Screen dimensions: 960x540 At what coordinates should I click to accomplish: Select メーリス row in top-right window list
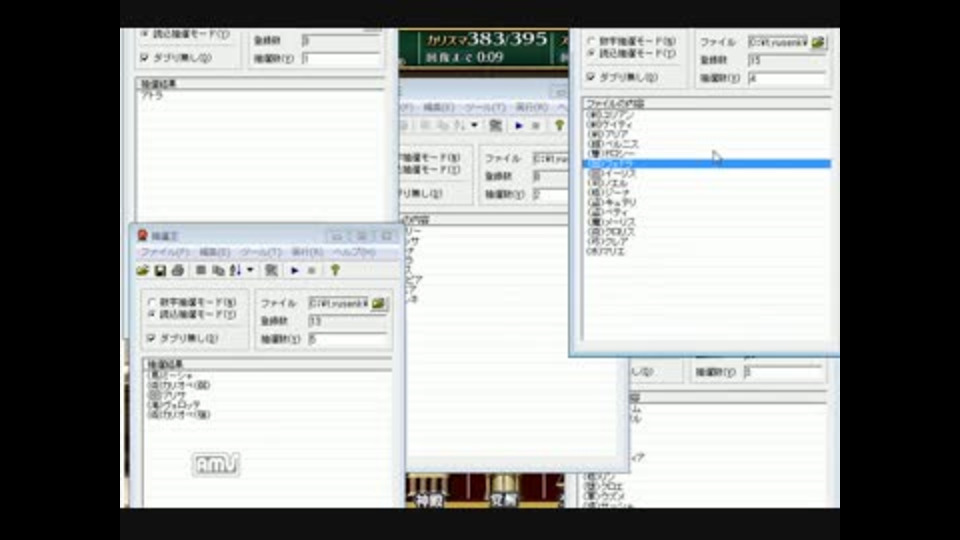coord(707,222)
